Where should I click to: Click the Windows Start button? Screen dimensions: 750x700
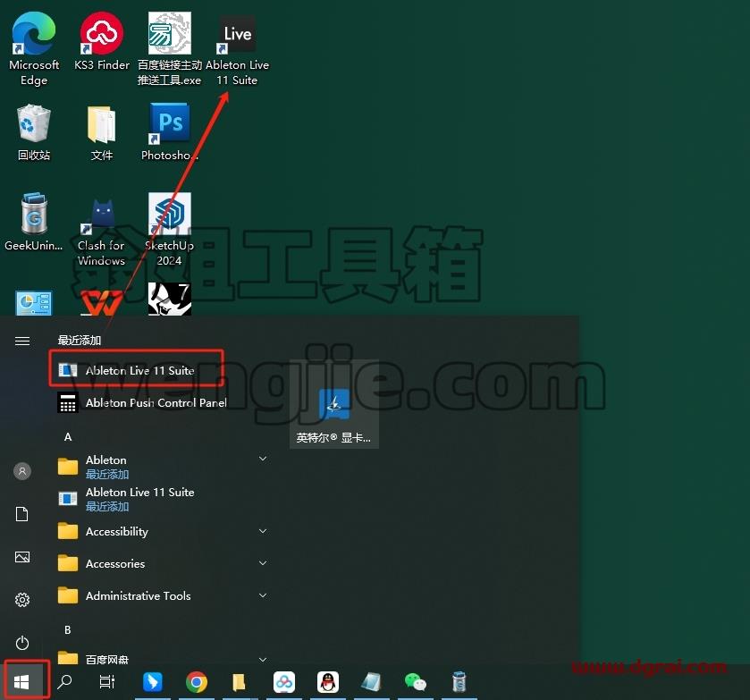click(21, 682)
